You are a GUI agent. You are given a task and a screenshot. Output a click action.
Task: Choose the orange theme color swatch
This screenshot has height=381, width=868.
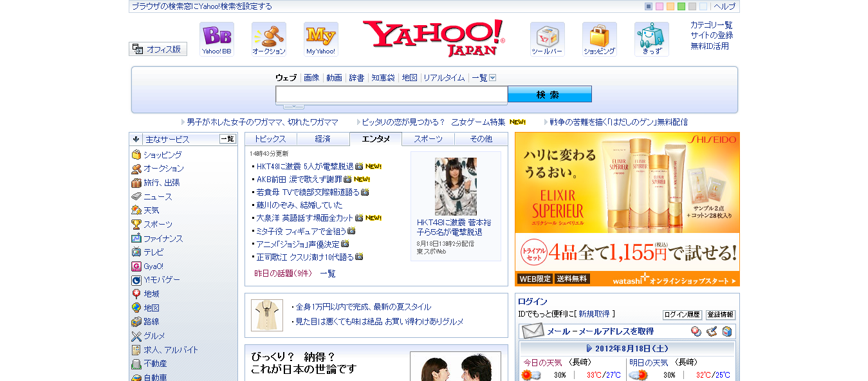click(x=670, y=6)
